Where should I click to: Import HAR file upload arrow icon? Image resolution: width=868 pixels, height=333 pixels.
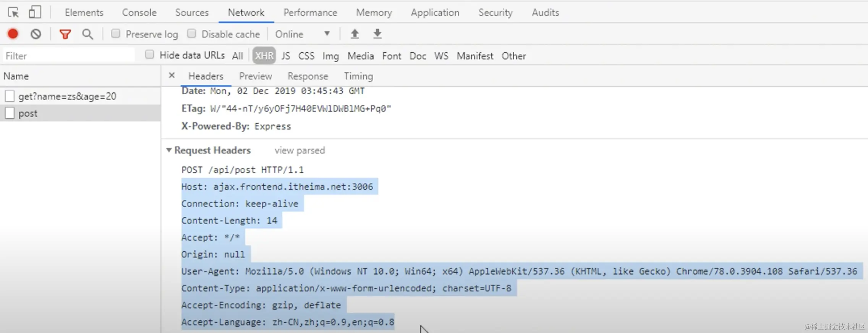tap(355, 34)
